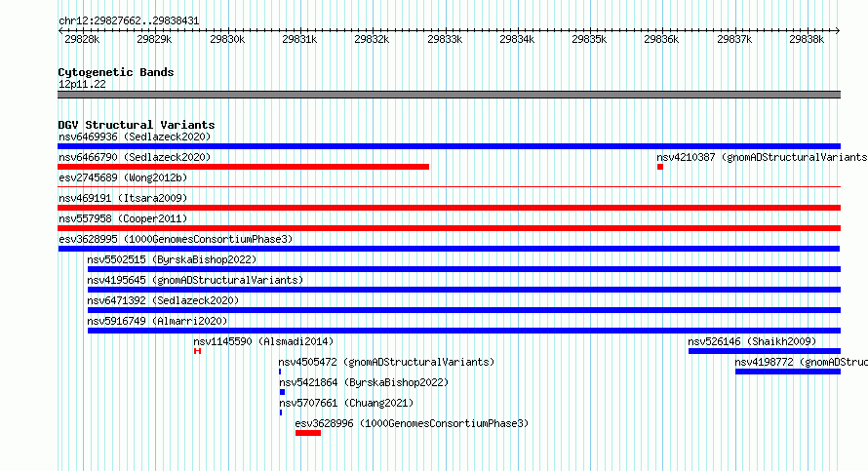Open nsv4195645 (gnomADStructuralVariants) label
The width and height of the screenshot is (868, 471).
pos(195,280)
